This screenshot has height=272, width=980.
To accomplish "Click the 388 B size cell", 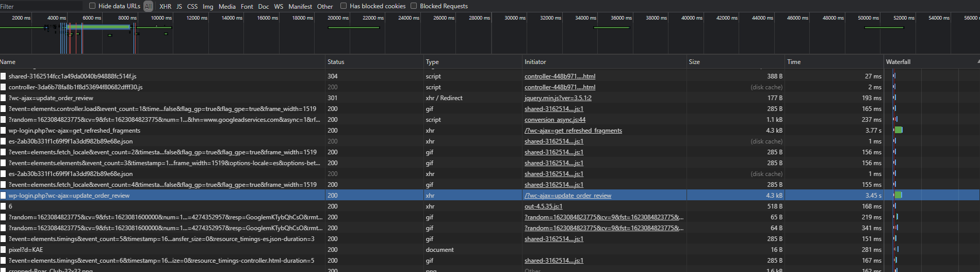I will [x=775, y=76].
